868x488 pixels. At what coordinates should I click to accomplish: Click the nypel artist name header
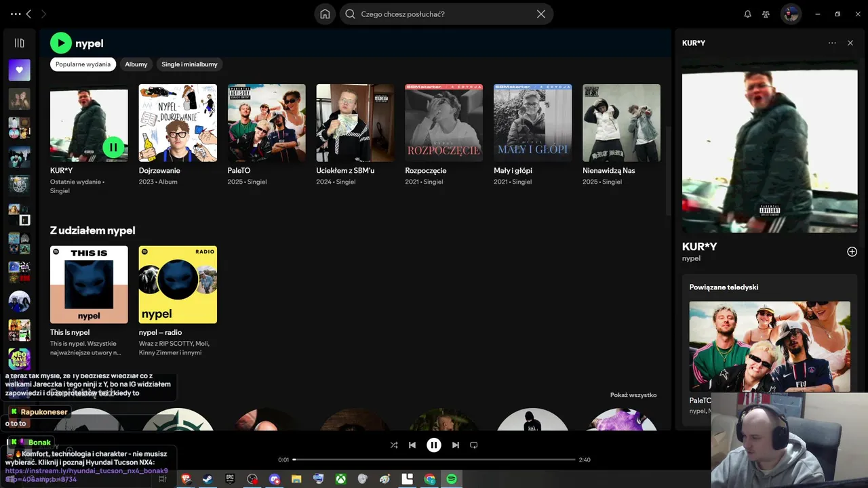(90, 43)
